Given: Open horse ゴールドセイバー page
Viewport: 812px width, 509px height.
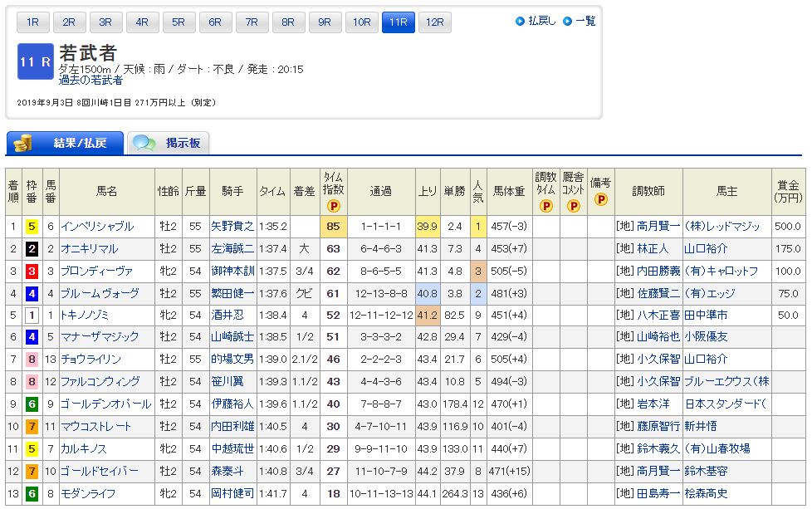Looking at the screenshot, I should coord(99,471).
